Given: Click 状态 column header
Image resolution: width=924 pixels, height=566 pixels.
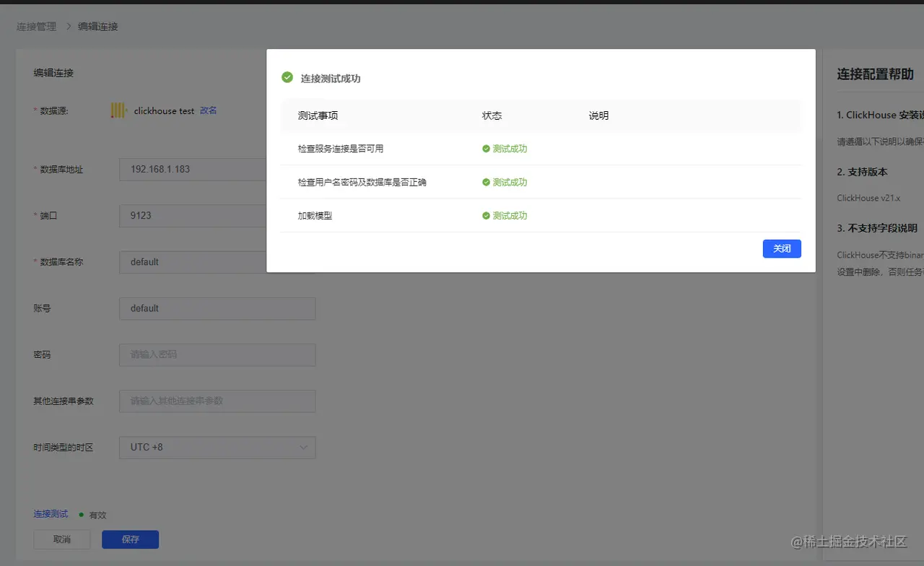Looking at the screenshot, I should point(492,116).
